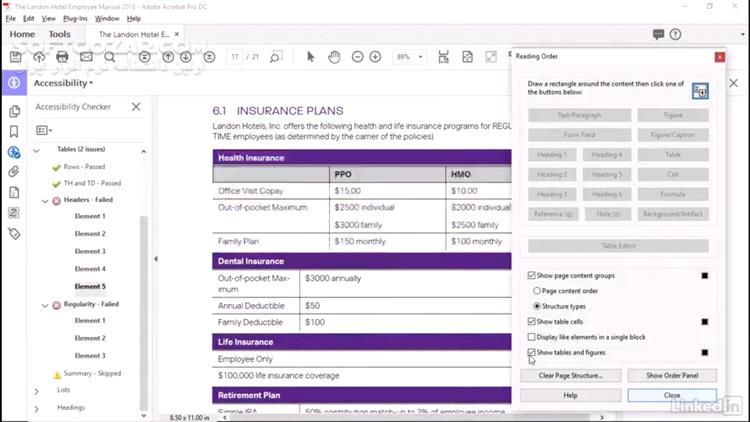The height and width of the screenshot is (422, 750).
Task: Open the Accessibility toolbar dropdown
Action: tap(63, 83)
